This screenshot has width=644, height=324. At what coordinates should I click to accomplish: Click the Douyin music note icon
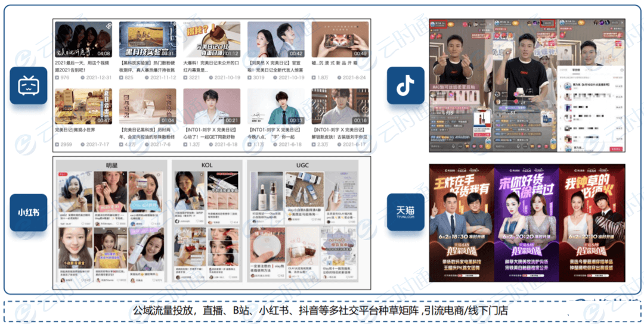click(x=405, y=86)
